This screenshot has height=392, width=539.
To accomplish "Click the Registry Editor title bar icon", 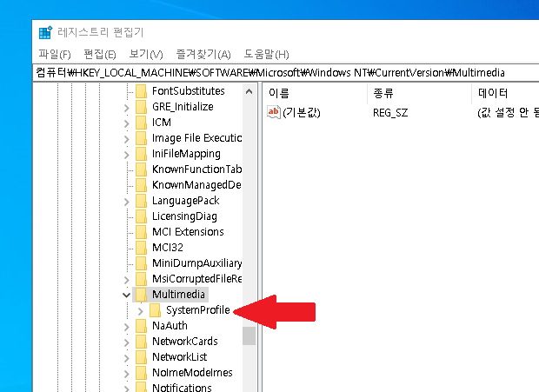I will point(45,33).
